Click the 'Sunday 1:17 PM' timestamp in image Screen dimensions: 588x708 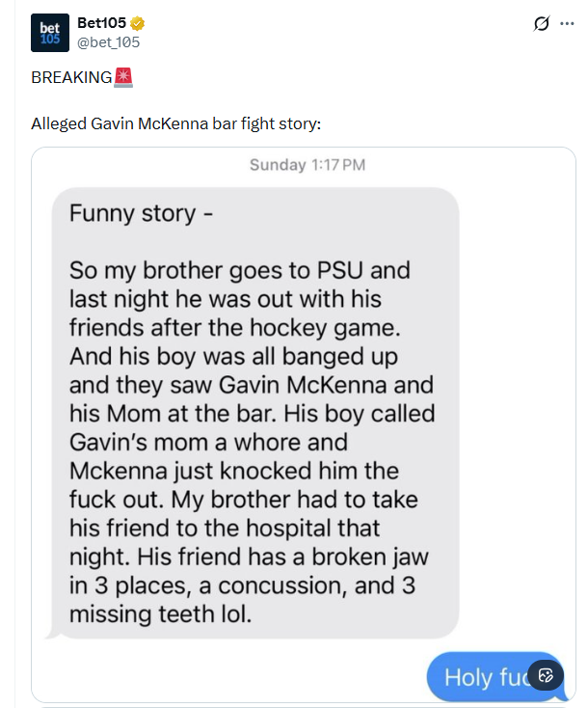click(x=307, y=165)
